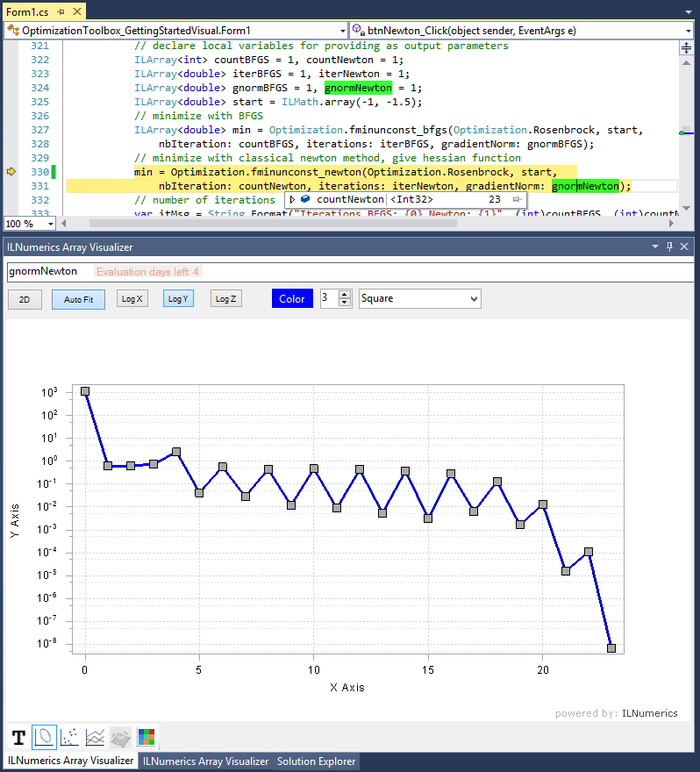Open the Square marker shape dropdown
This screenshot has height=772, width=700.
point(420,298)
